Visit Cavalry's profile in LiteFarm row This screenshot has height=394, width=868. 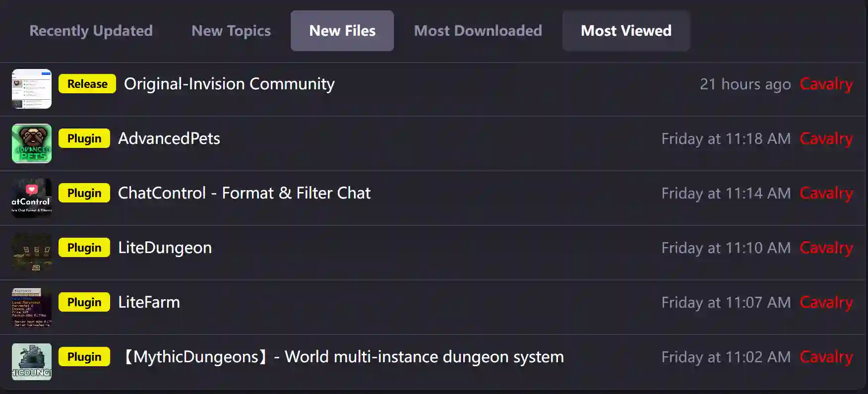pos(826,302)
